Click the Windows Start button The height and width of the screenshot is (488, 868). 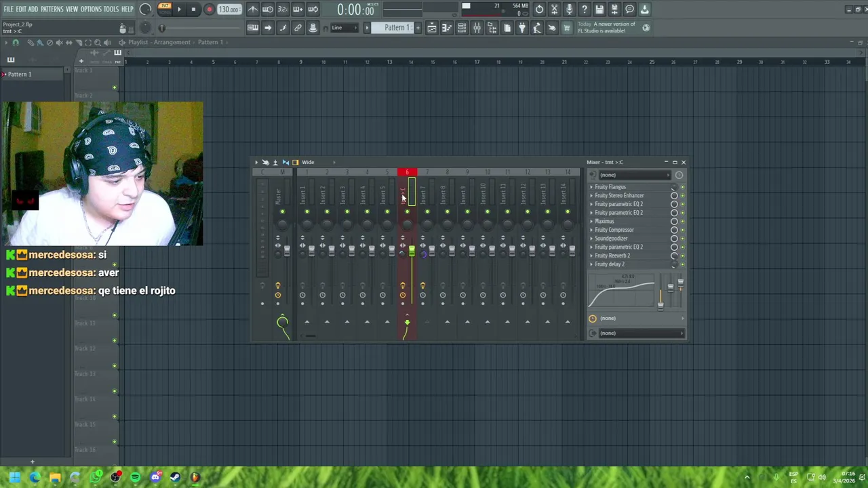[x=15, y=477]
